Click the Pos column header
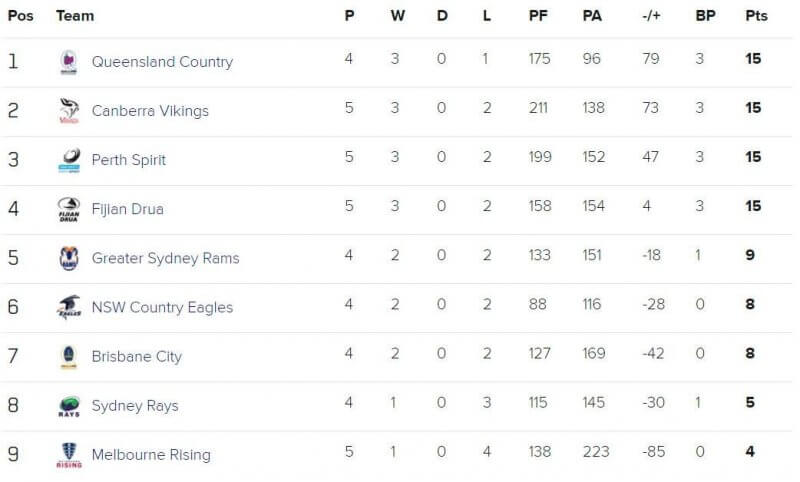Screen dimensions: 800x482 tap(20, 16)
